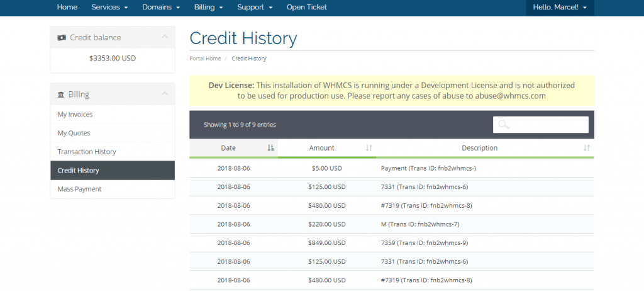Screen dimensions: 644x291
Task: Click the search magnifier icon
Action: point(503,125)
